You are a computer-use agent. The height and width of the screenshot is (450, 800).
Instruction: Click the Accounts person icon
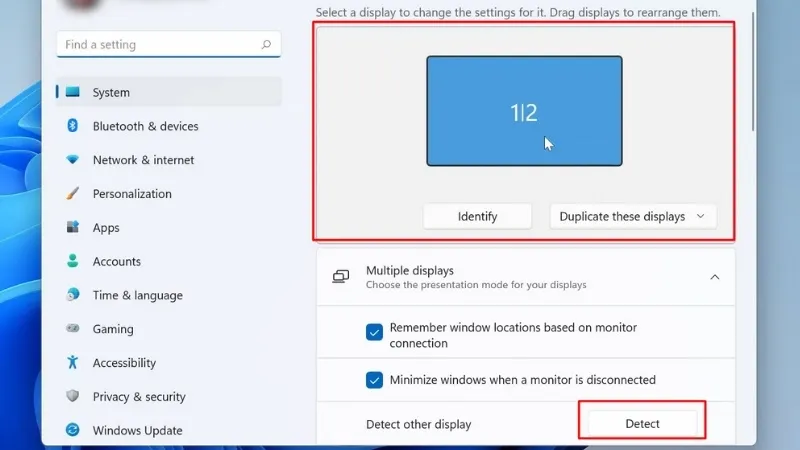[73, 261]
